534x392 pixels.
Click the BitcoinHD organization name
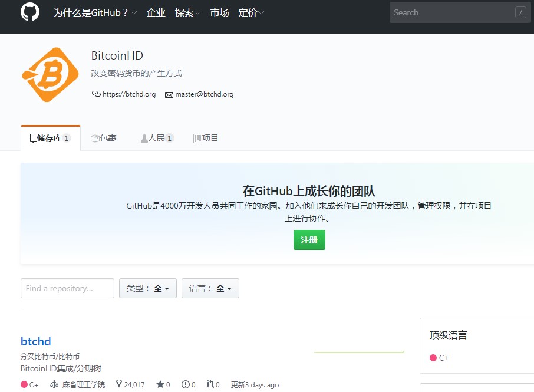117,55
